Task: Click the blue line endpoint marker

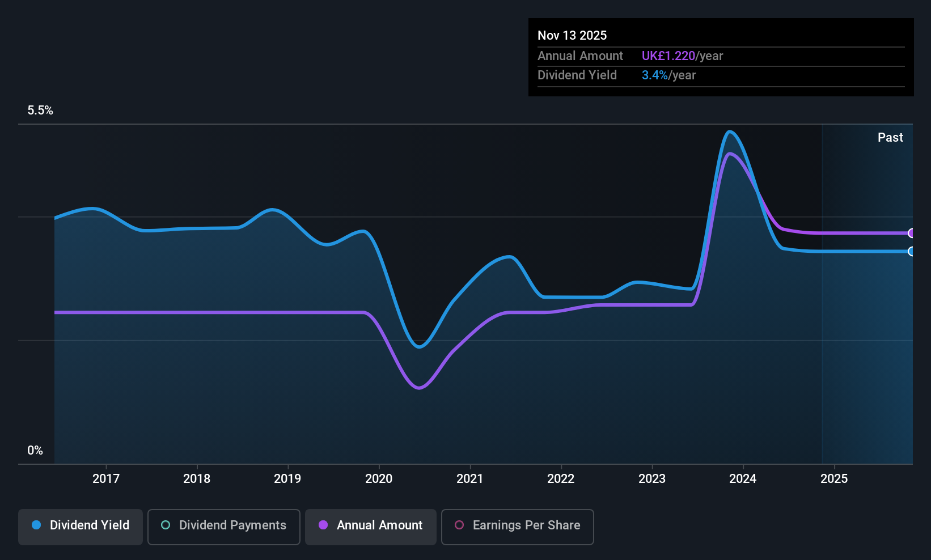Action: coord(912,251)
